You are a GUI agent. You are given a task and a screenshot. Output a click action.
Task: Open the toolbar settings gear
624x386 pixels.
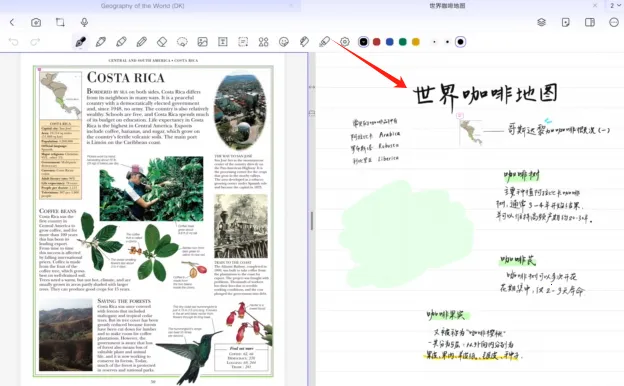pos(345,42)
